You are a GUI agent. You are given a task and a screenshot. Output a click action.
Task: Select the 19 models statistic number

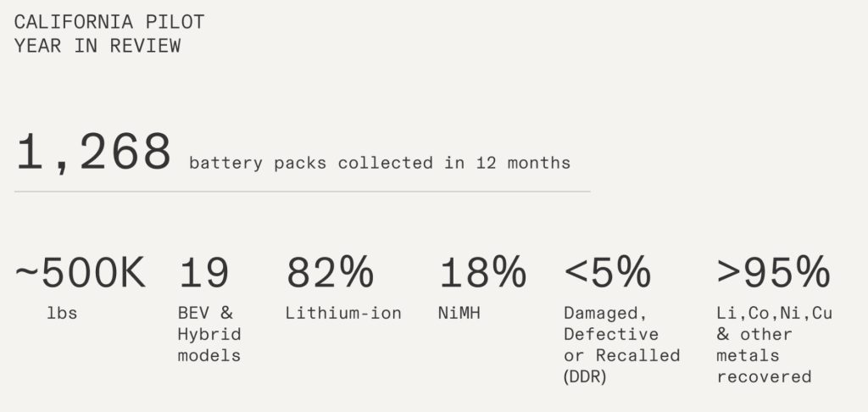coord(203,272)
